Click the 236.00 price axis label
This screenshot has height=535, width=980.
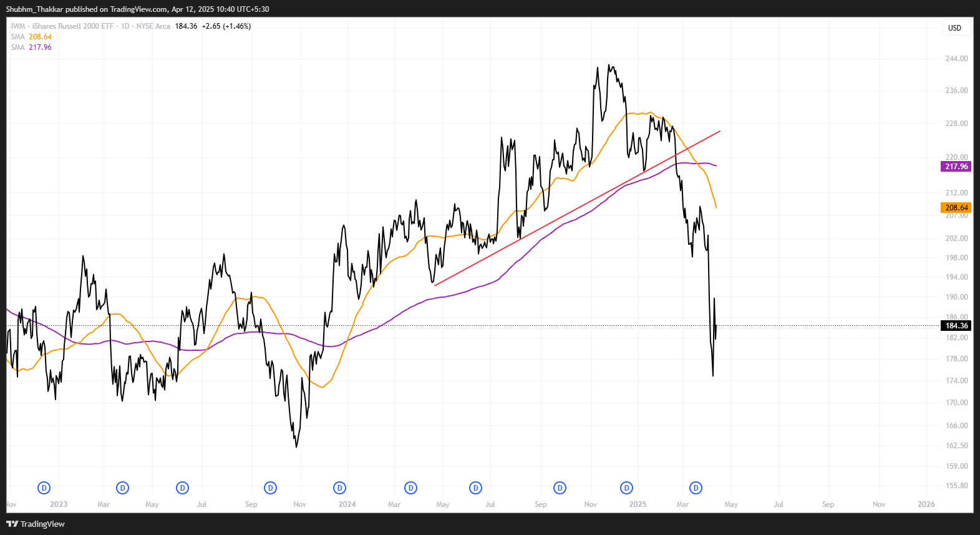(956, 91)
